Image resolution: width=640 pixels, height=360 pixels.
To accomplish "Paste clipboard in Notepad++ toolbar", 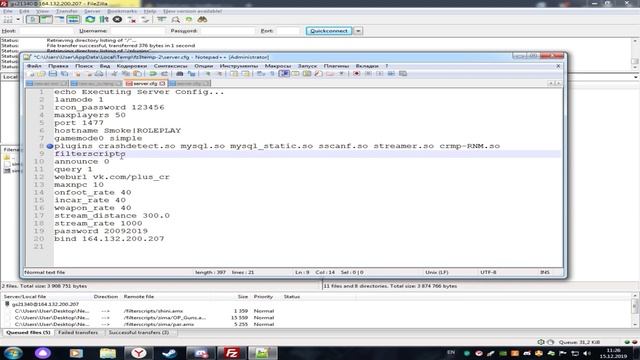I will (137, 74).
